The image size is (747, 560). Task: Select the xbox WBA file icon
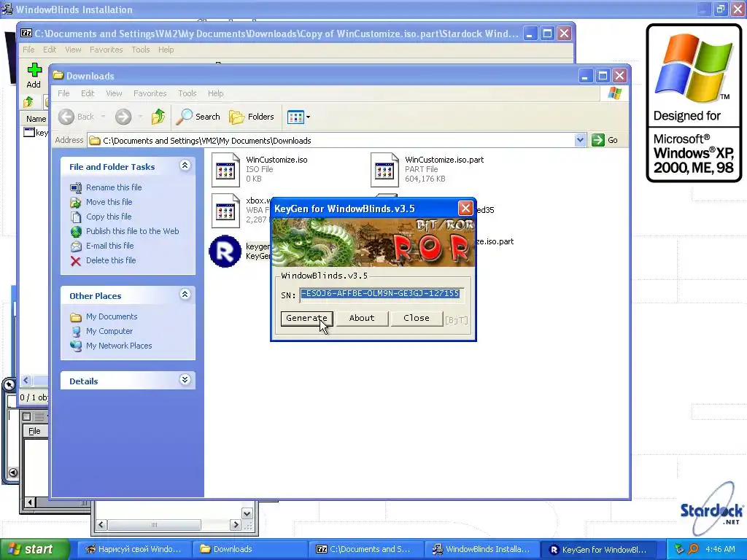point(225,211)
